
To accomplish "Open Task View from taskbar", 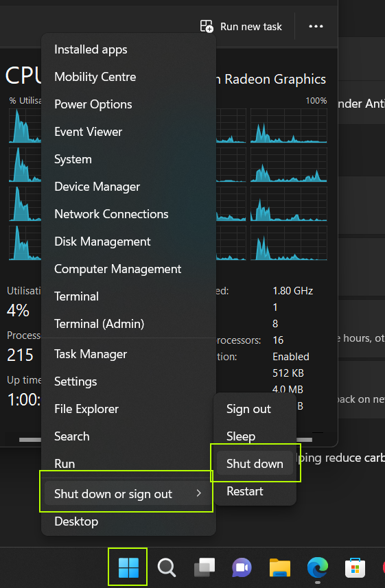I will point(205,567).
